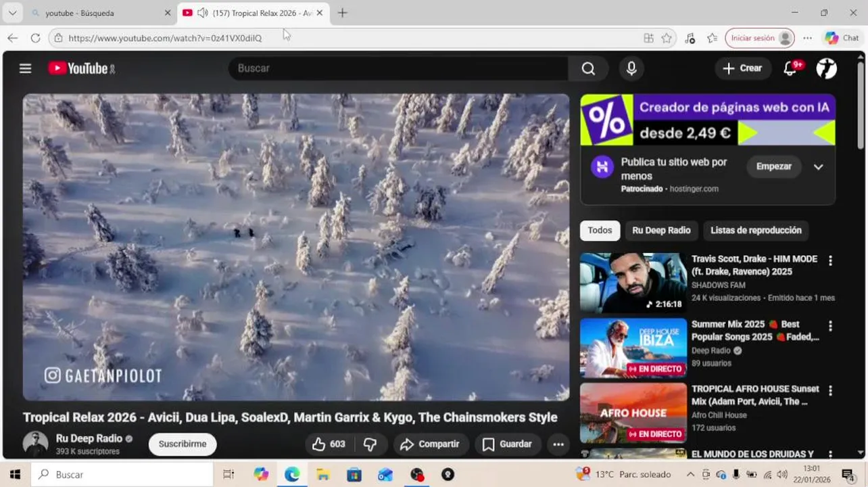Open the hostinger.com sponsored link
This screenshot has width=868, height=487.
coord(694,189)
